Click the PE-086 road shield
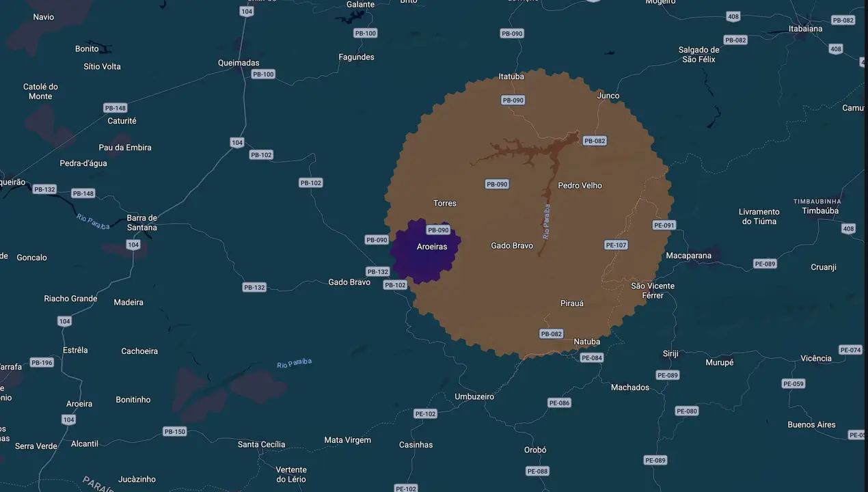This screenshot has width=868, height=492. pyautogui.click(x=559, y=403)
